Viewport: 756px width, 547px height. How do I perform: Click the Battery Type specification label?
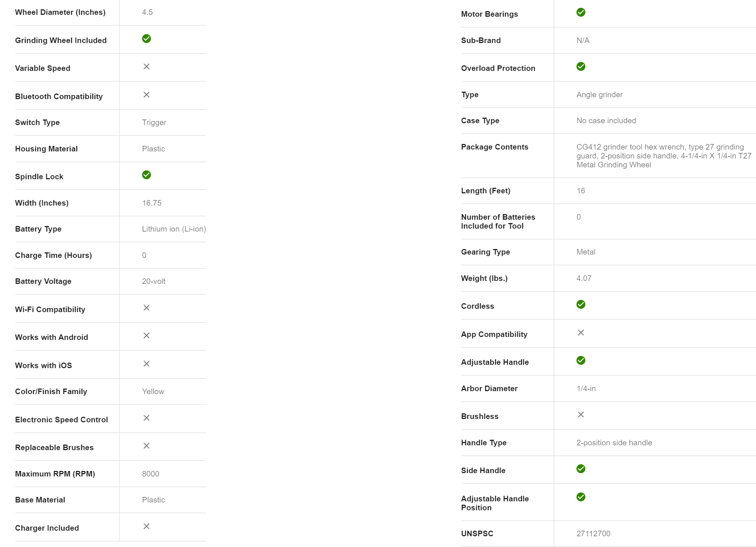[x=38, y=229]
